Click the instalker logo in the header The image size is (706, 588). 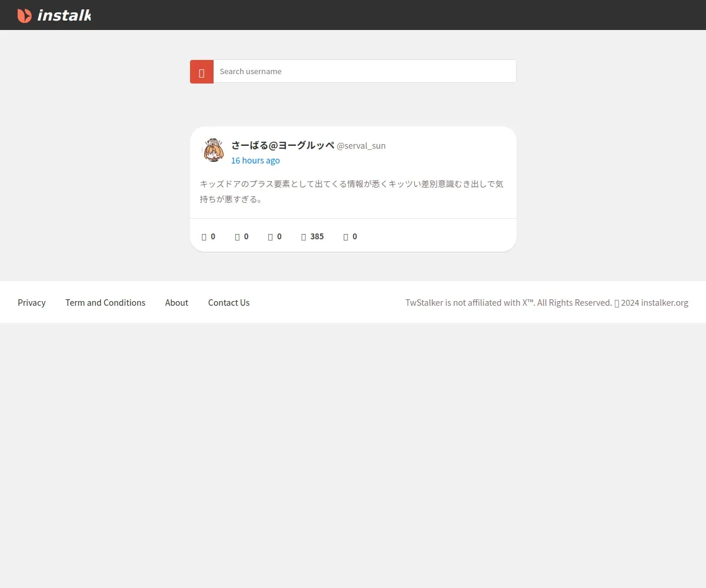tap(54, 15)
